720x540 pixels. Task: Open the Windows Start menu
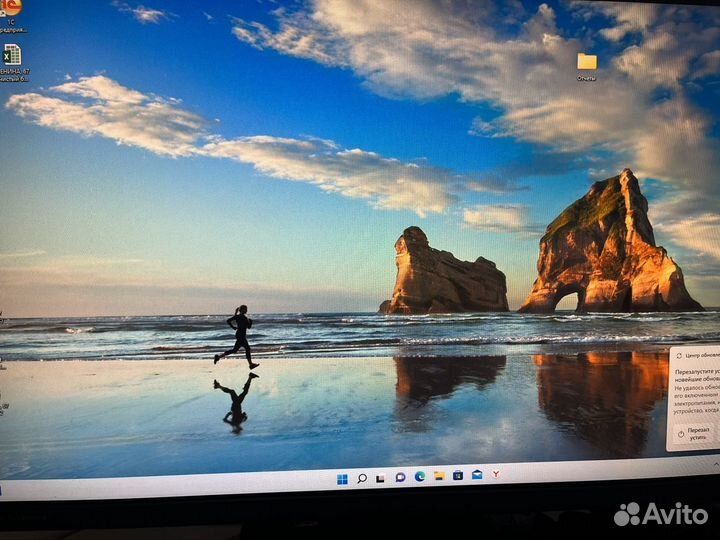(x=342, y=479)
